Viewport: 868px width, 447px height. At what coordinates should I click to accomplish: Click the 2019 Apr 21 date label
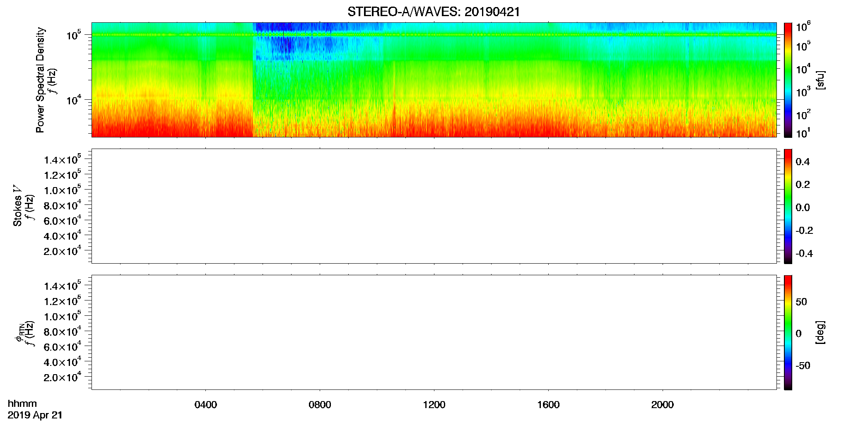pyautogui.click(x=35, y=415)
